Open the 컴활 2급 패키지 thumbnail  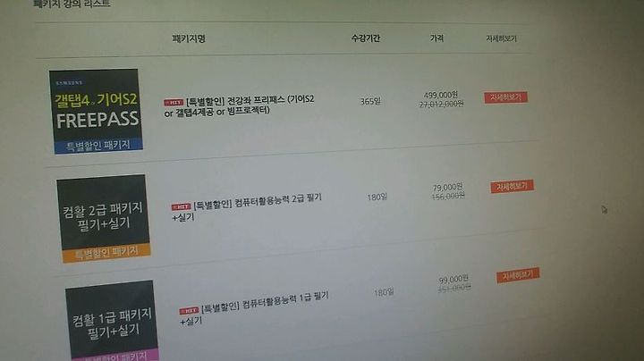(104, 218)
